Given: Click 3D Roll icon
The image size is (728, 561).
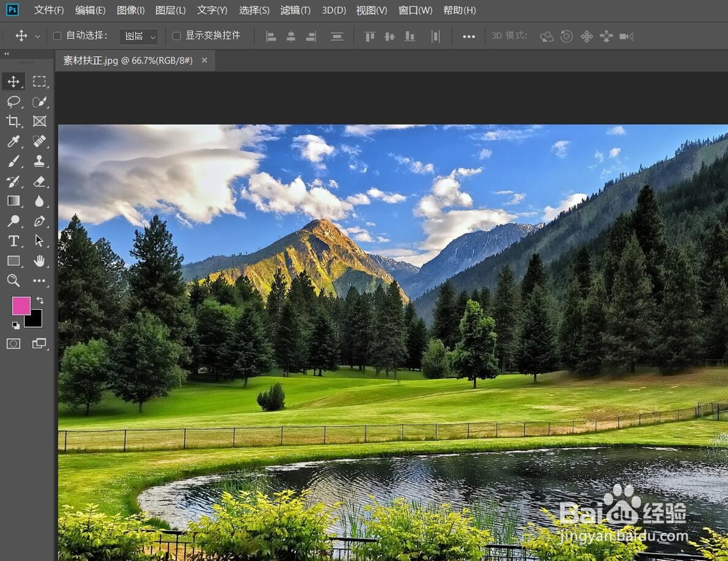Looking at the screenshot, I should click(566, 36).
